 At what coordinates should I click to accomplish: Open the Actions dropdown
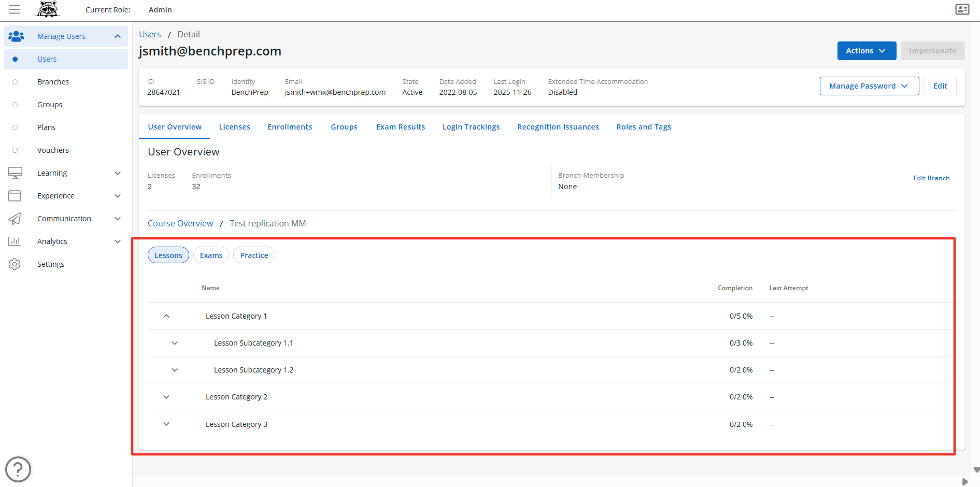pyautogui.click(x=867, y=51)
